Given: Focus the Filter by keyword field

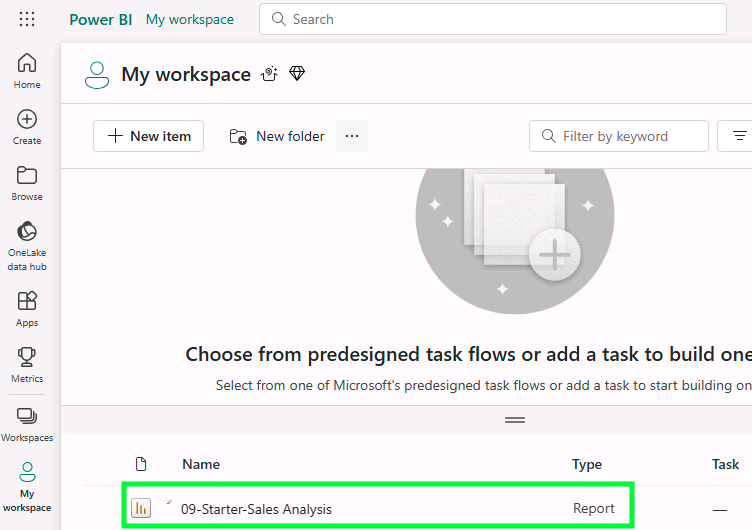Looking at the screenshot, I should click(619, 136).
